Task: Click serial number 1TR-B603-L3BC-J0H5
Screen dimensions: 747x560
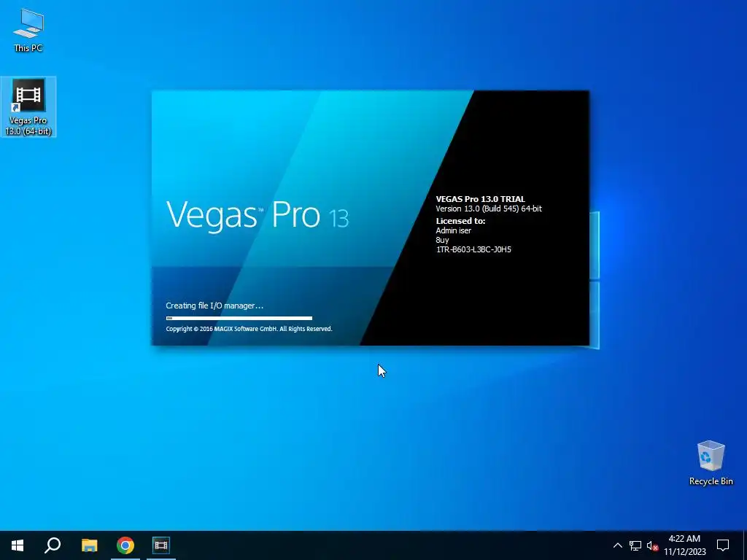Action: [473, 249]
